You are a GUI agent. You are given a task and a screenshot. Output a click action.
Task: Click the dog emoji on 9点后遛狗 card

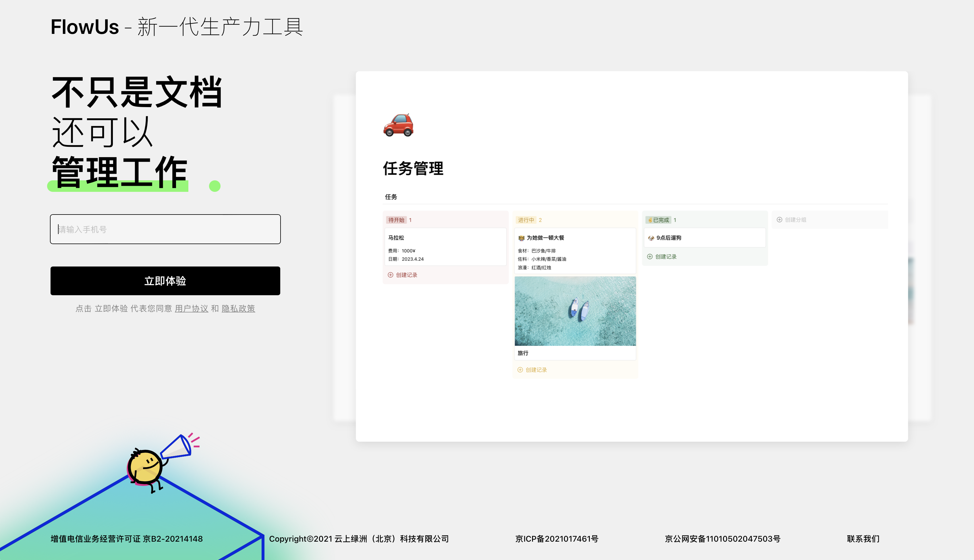(x=651, y=238)
